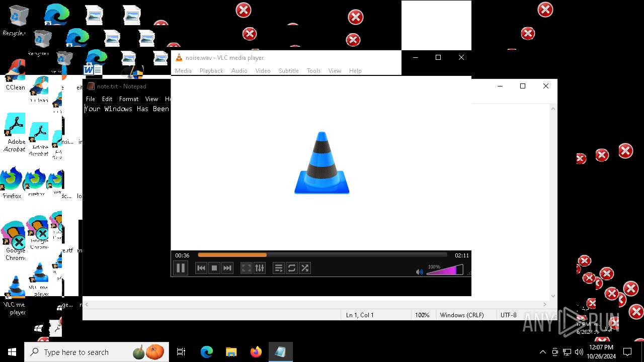Skip to next media in VLC
This screenshot has height=362, width=644.
[x=227, y=268]
